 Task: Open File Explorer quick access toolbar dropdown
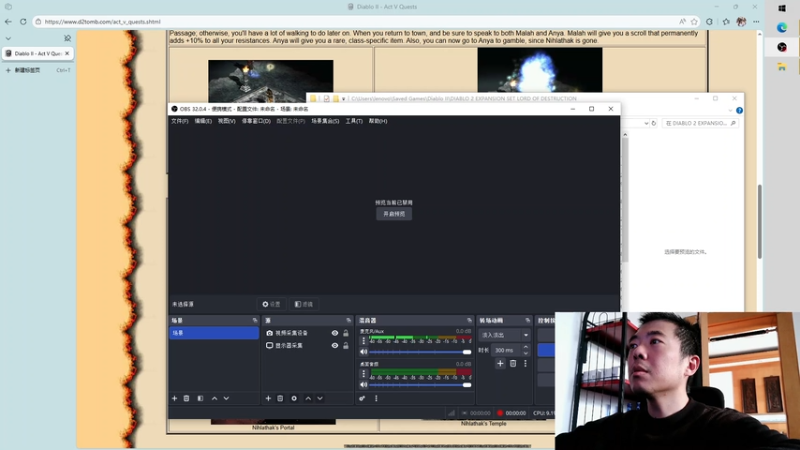point(343,99)
